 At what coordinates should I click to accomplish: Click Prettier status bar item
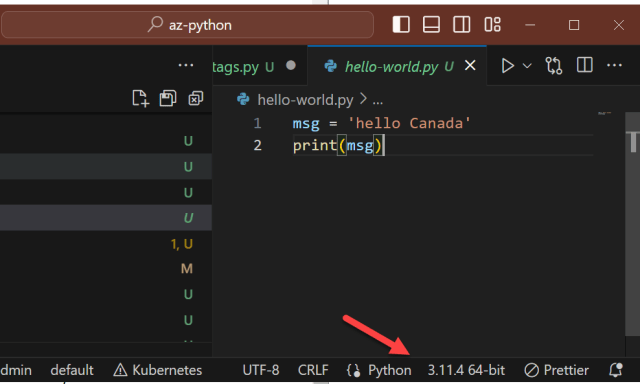coord(556,370)
